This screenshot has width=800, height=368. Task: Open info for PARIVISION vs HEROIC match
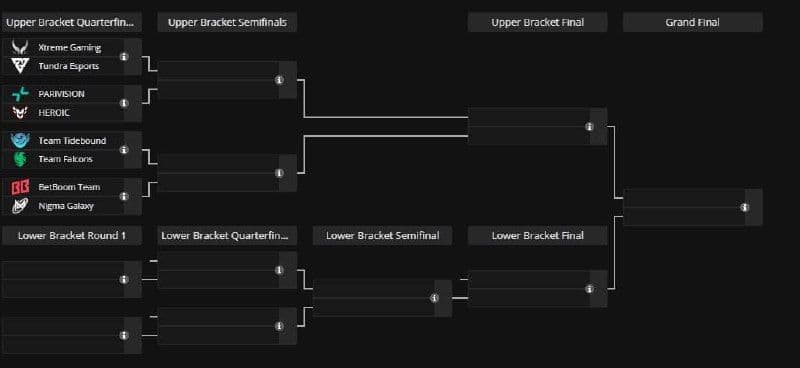click(x=123, y=103)
